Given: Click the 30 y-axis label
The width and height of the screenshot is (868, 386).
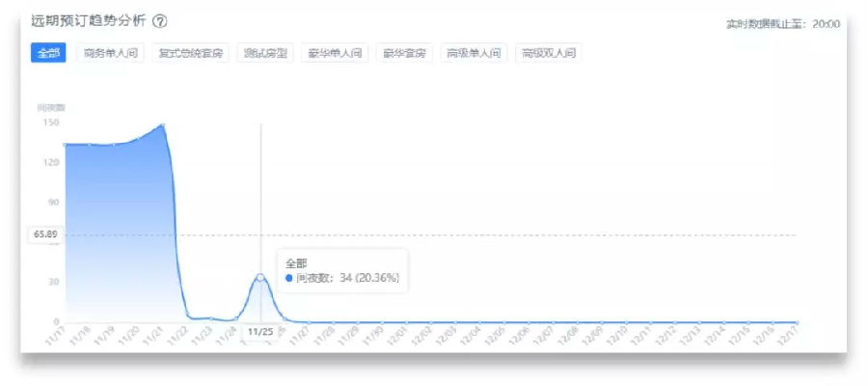Looking at the screenshot, I should [x=54, y=282].
